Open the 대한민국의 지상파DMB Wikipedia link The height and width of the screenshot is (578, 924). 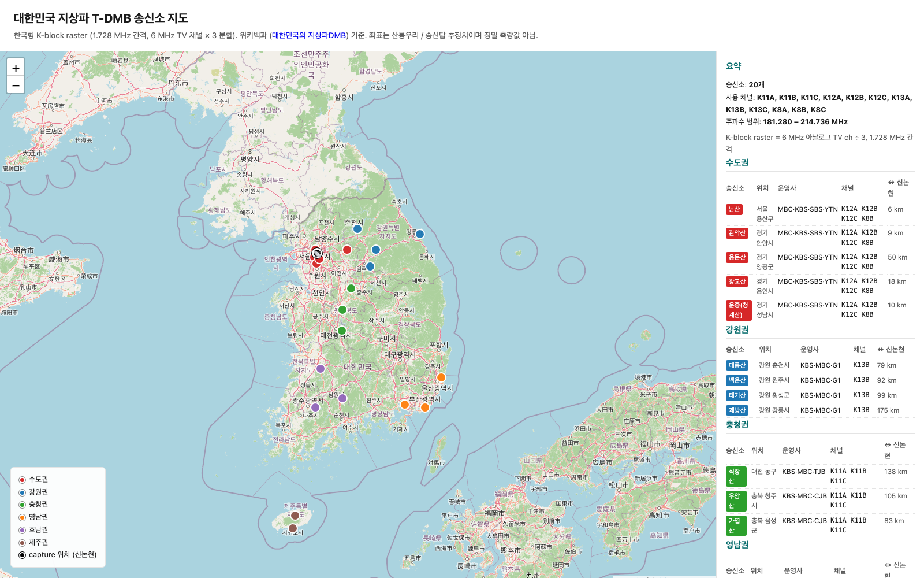click(x=309, y=35)
